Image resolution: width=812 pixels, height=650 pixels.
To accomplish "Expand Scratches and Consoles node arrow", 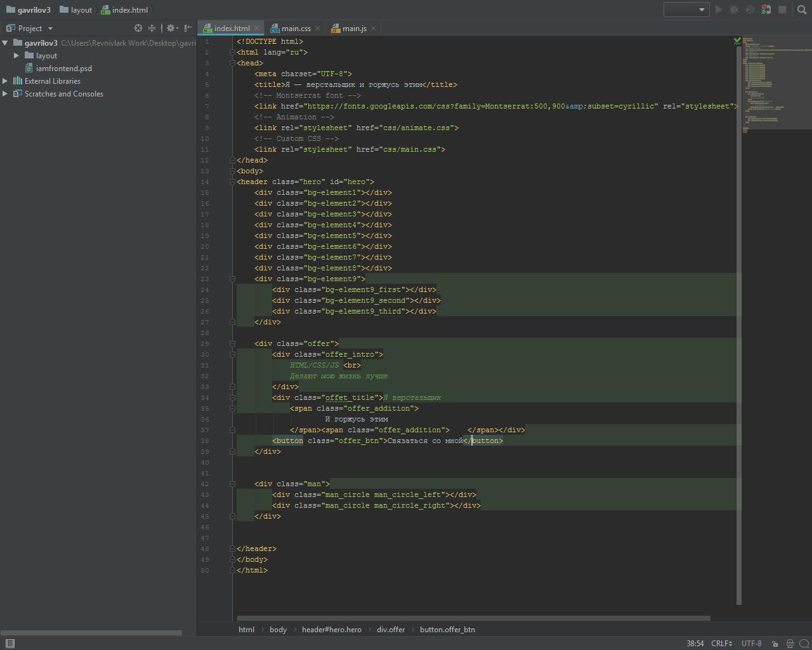I will pos(5,93).
